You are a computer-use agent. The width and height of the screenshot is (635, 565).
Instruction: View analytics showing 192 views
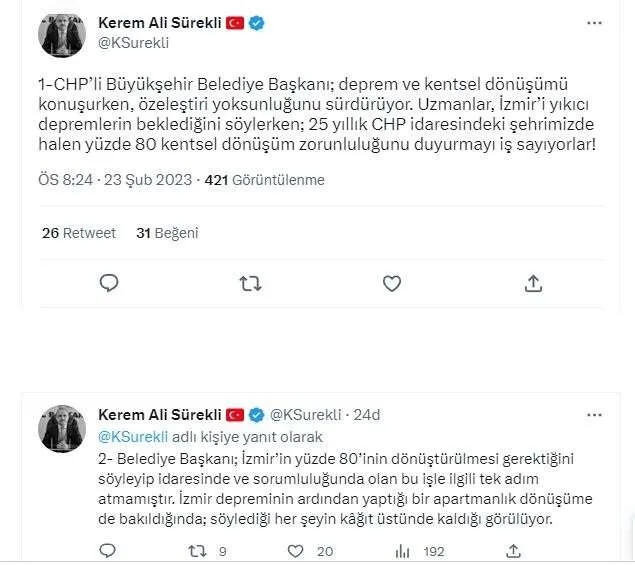click(x=420, y=551)
